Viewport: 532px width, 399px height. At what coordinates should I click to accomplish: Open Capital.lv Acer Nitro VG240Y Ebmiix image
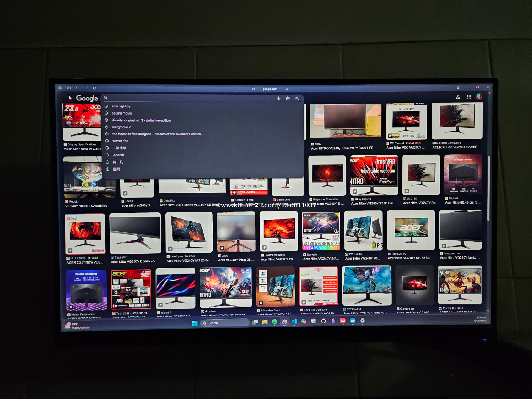pyautogui.click(x=135, y=233)
